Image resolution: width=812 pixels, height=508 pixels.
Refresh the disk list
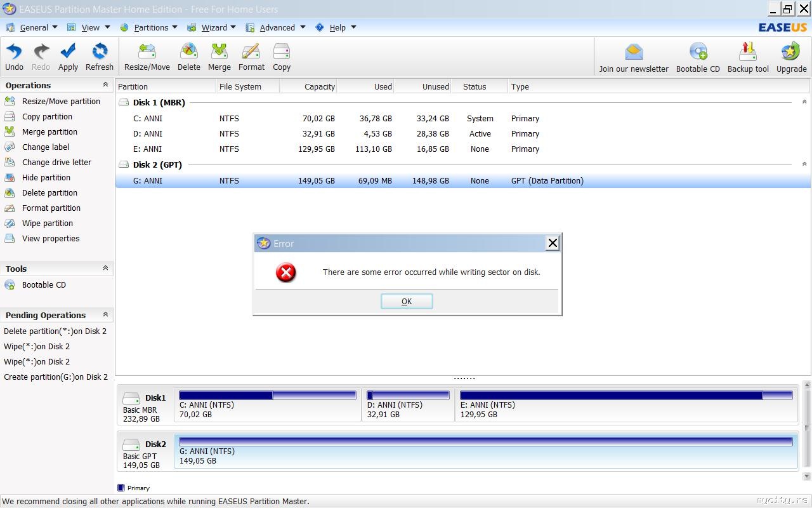pos(100,57)
